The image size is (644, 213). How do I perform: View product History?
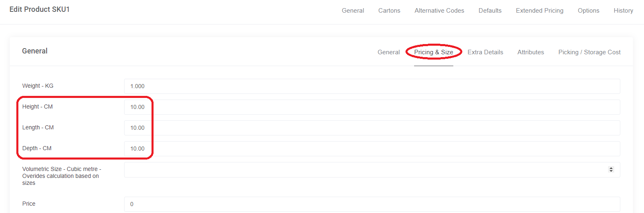coord(623,11)
